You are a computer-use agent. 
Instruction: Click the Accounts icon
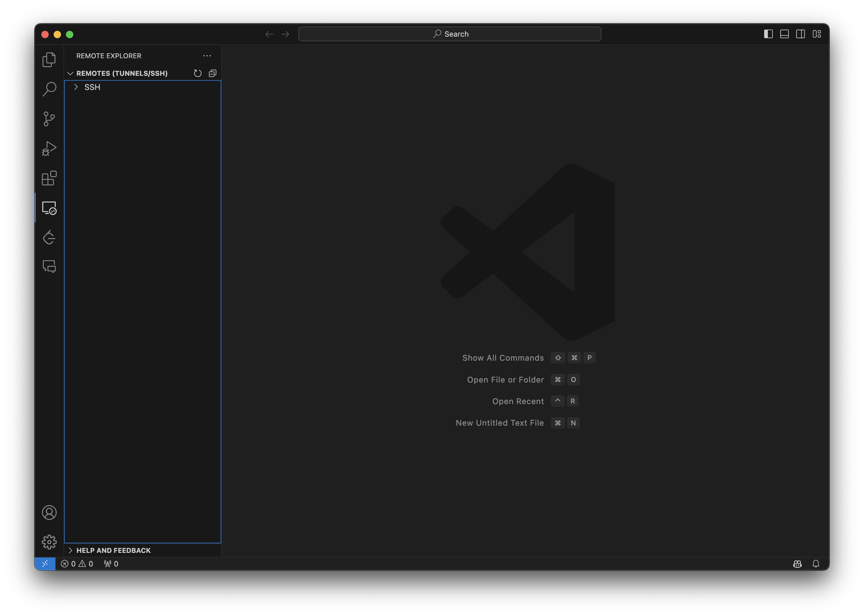(x=49, y=513)
